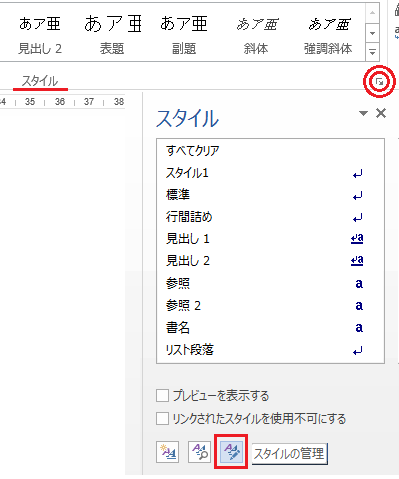
Task: Select 見出し 1 in the styles pane
Action: pyautogui.click(x=270, y=239)
